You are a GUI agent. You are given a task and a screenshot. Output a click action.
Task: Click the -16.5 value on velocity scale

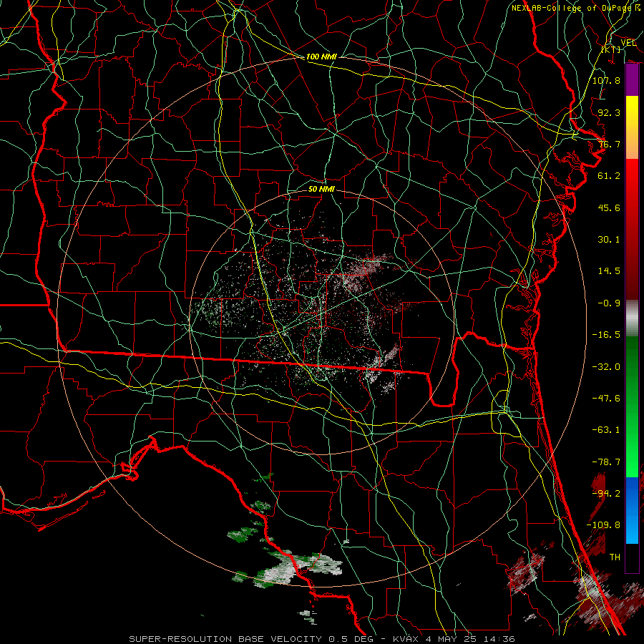coord(606,335)
